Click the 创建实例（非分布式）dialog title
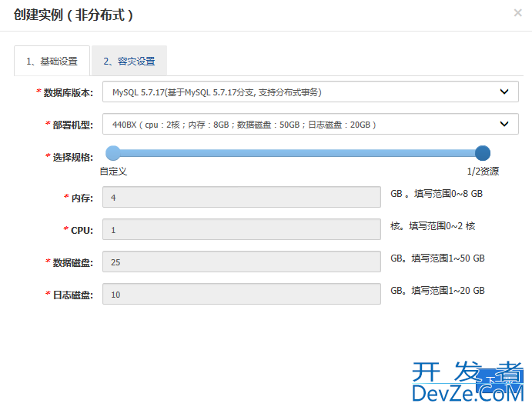Viewport: 532px width, 410px height. [73, 15]
